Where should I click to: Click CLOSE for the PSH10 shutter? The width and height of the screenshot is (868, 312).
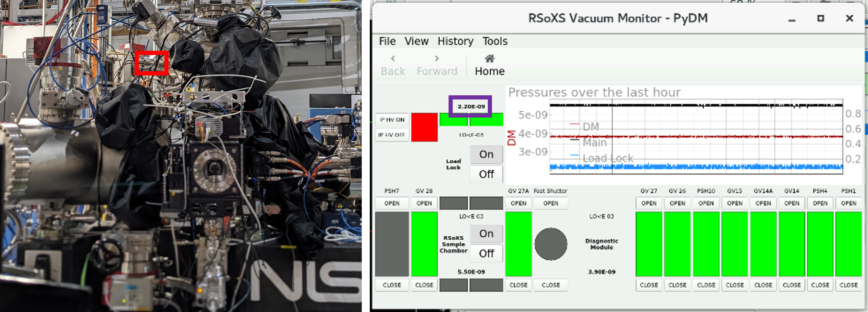pos(706,285)
